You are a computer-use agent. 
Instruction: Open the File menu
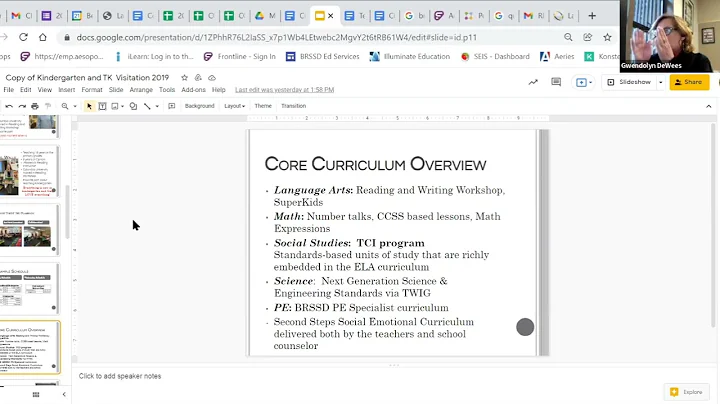coord(9,90)
